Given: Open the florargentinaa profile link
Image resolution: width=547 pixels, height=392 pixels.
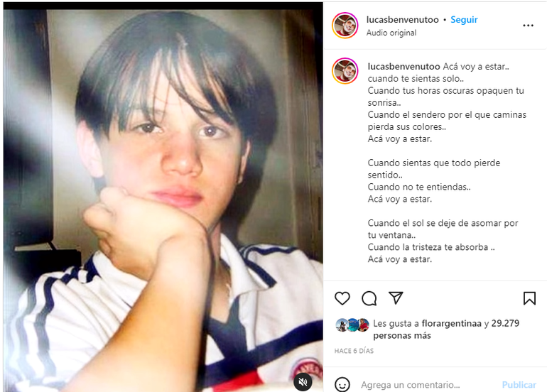Looking at the screenshot, I should click(x=451, y=324).
